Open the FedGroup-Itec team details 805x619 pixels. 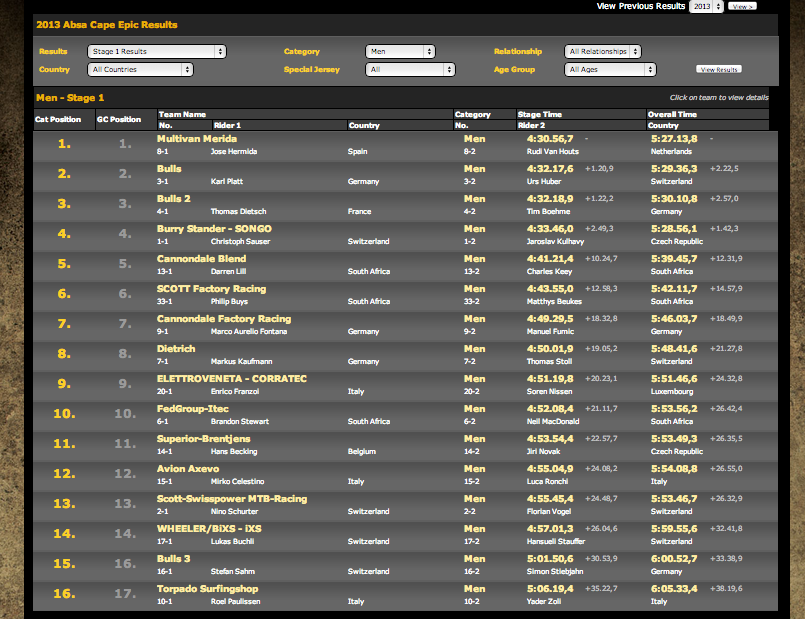(x=194, y=409)
